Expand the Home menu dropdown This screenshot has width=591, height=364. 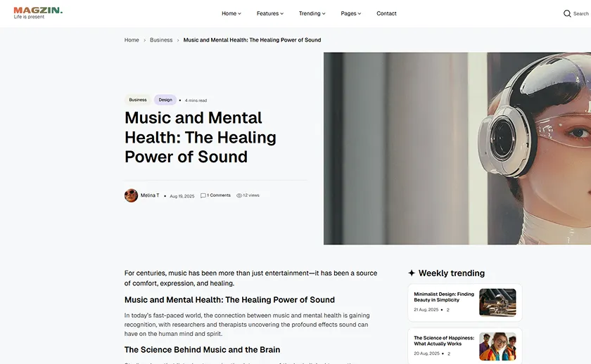(231, 13)
